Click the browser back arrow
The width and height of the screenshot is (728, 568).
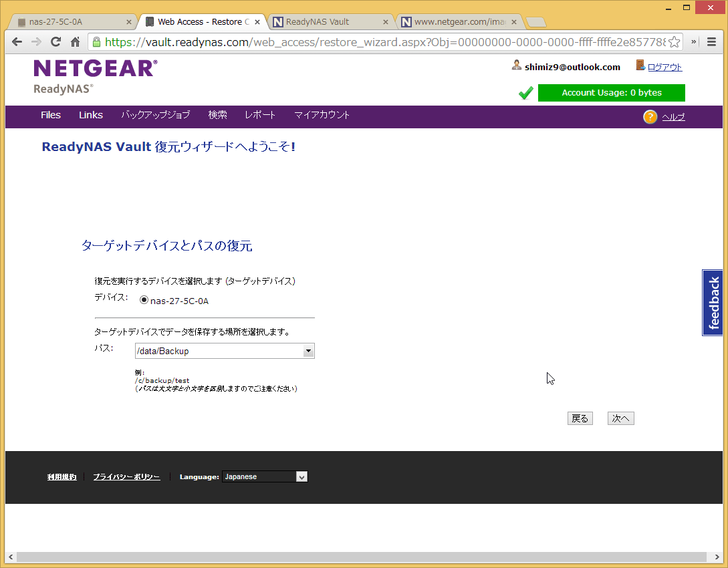(17, 41)
